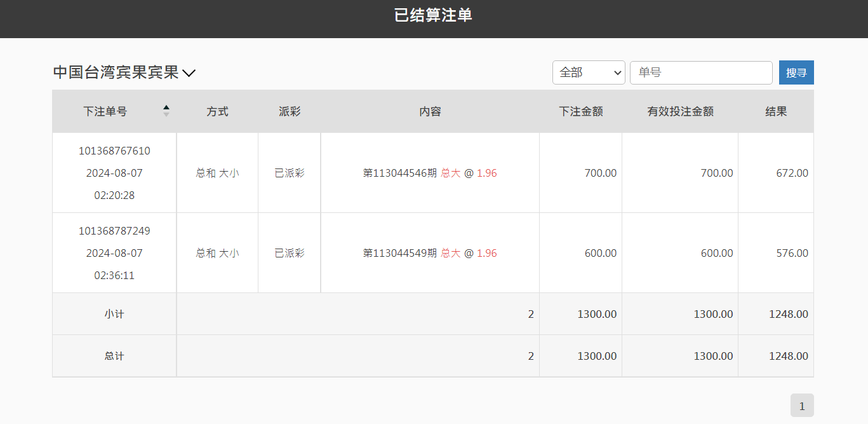Viewport: 868px width, 424px height.
Task: Click the 有效投注金额 column header
Action: 680,111
